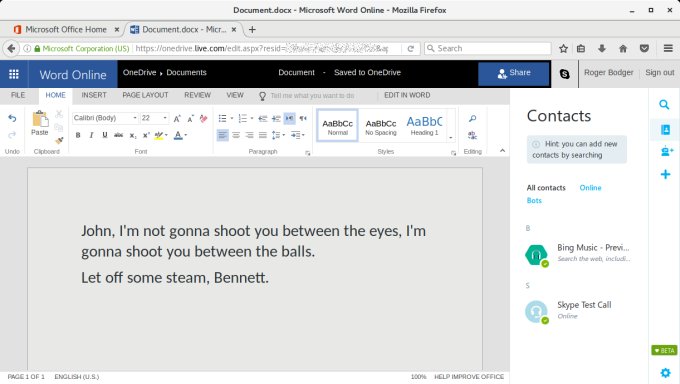Click the Share button
680x384 pixels.
513,73
